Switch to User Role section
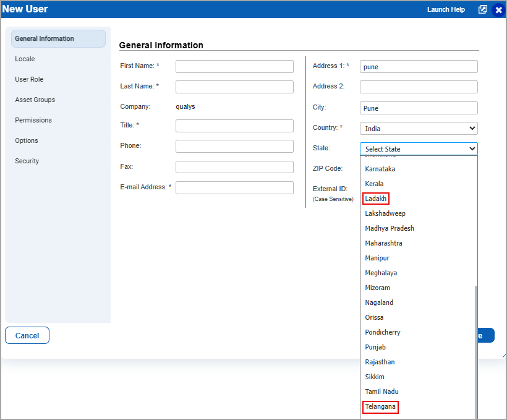The image size is (507, 420). [29, 80]
